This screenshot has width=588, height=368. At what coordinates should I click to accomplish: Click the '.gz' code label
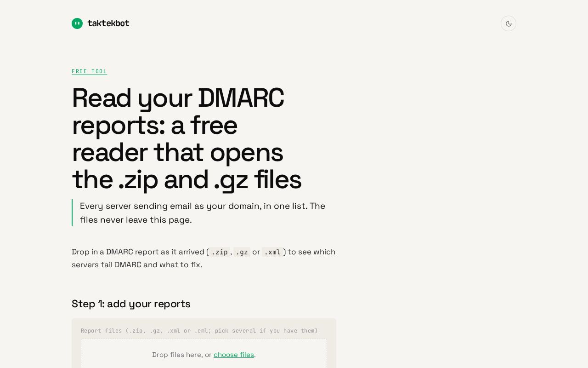tap(242, 252)
